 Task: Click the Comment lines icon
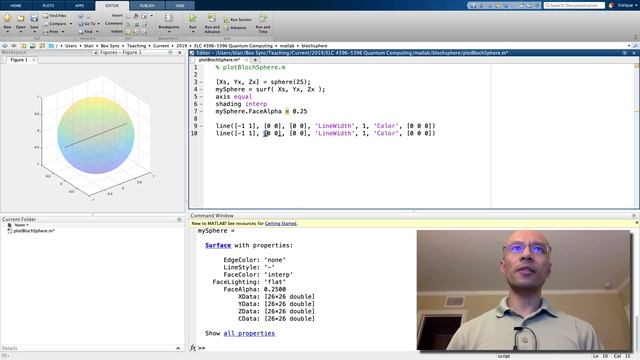pos(128,24)
